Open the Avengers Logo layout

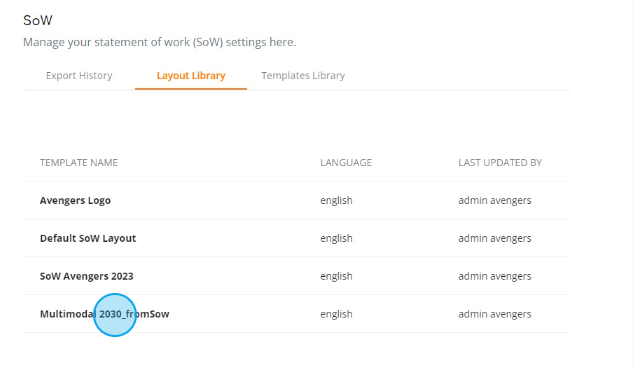75,200
